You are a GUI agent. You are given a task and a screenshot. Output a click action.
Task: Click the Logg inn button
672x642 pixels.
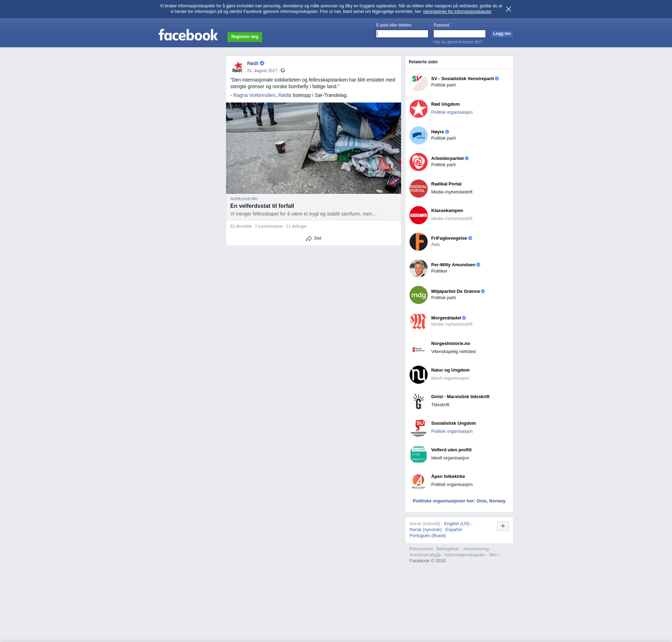(x=502, y=34)
